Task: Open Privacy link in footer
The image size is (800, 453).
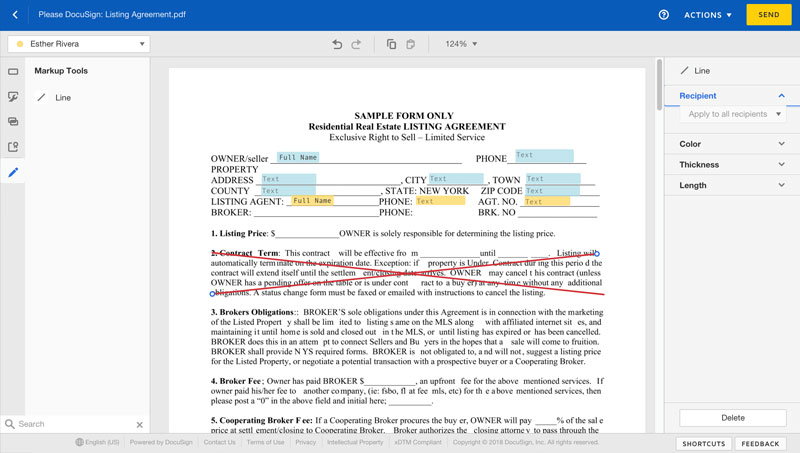Action: coord(306,442)
